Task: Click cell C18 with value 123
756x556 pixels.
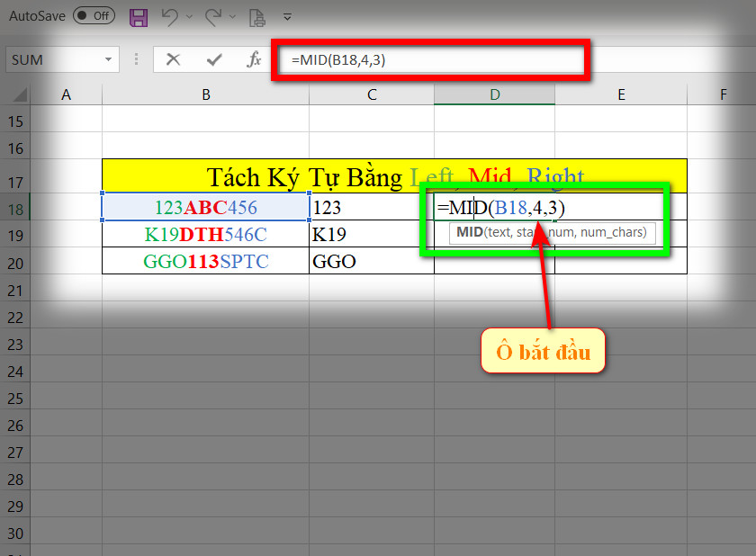Action: pyautogui.click(x=372, y=207)
